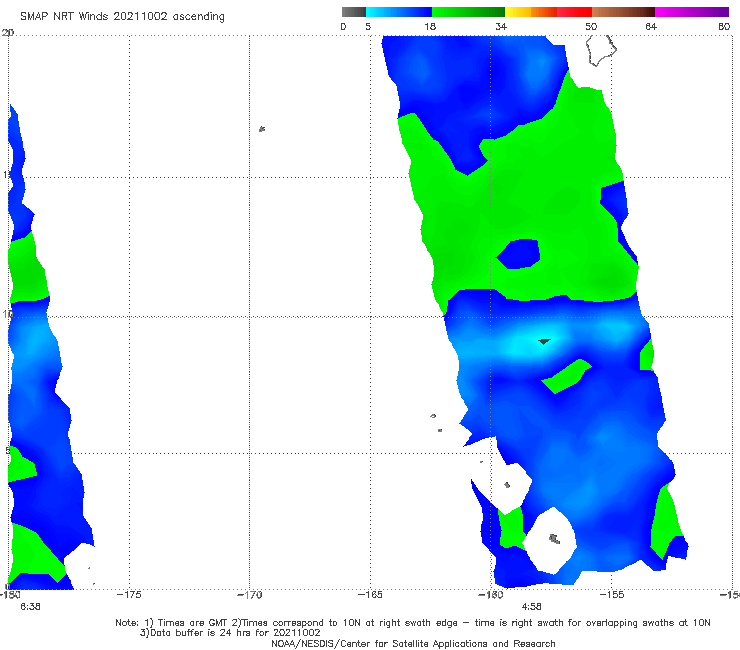Click the brown segment of the color bar
Screen dimensions: 740x650
click(623, 12)
